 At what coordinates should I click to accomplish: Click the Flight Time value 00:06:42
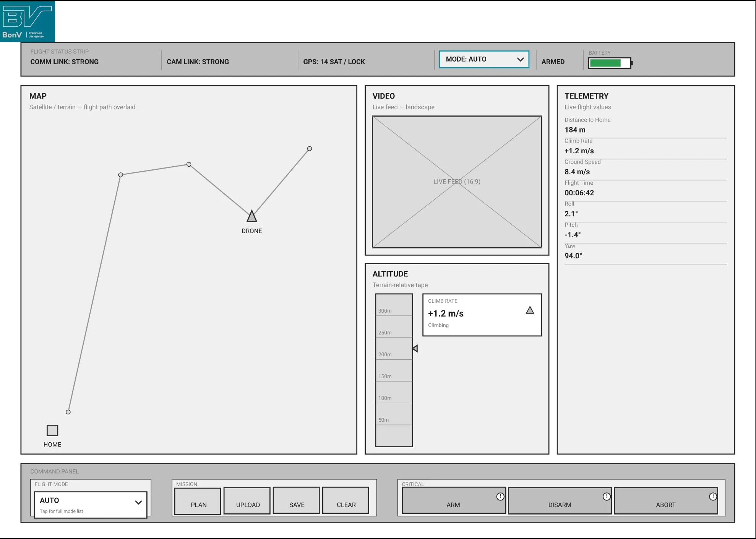pyautogui.click(x=579, y=193)
